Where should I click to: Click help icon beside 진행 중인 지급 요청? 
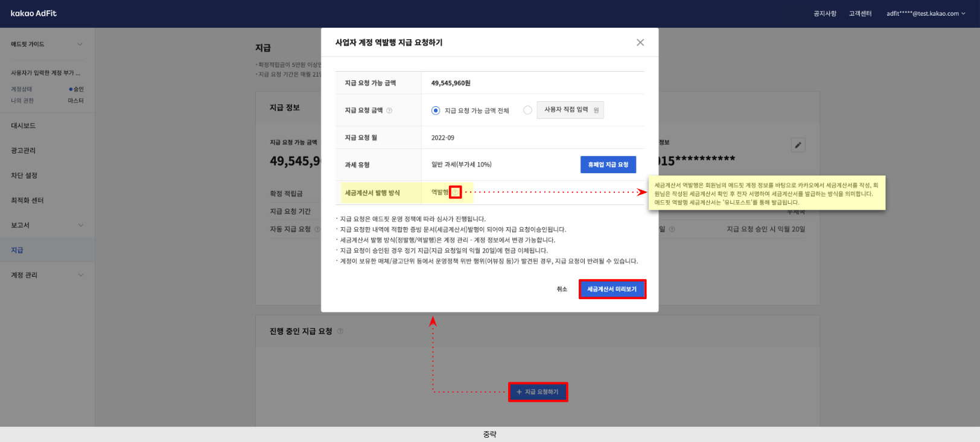340,331
